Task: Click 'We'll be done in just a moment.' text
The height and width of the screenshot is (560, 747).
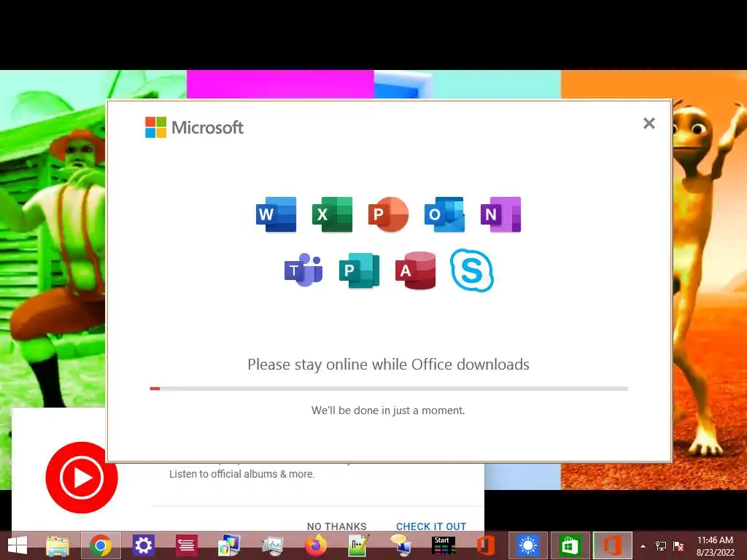Action: click(x=388, y=411)
